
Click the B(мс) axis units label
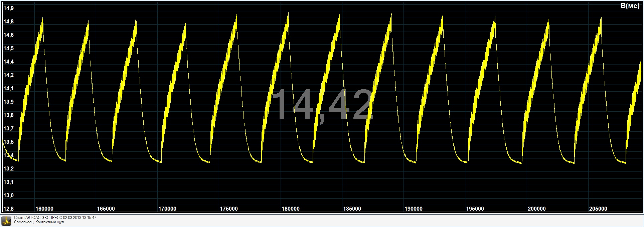pos(630,6)
